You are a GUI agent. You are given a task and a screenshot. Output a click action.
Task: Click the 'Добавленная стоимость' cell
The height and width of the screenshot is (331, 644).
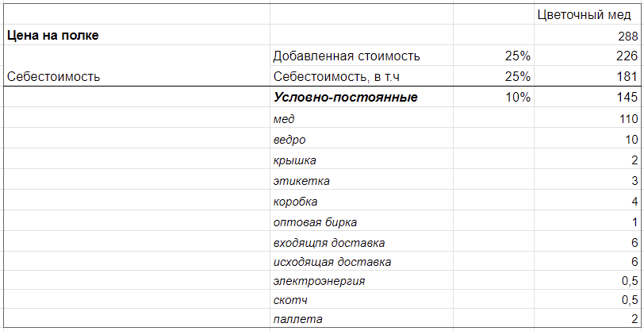[x=347, y=56]
